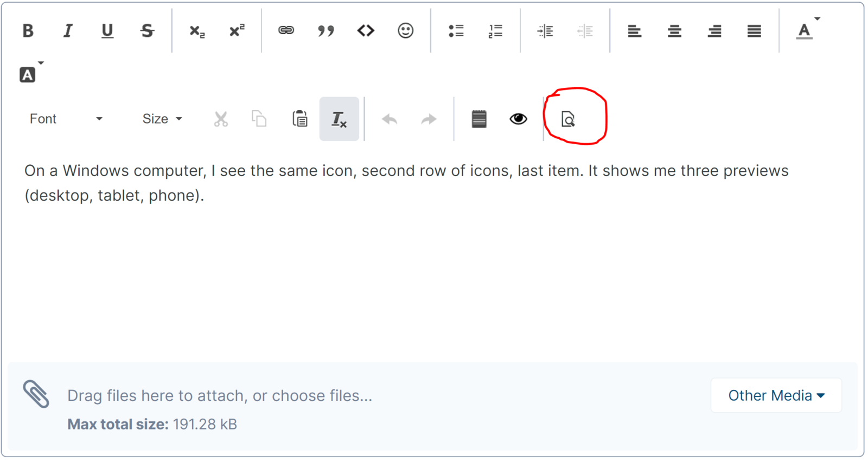The width and height of the screenshot is (868, 462).
Task: Apply strikethrough to text
Action: tap(147, 31)
